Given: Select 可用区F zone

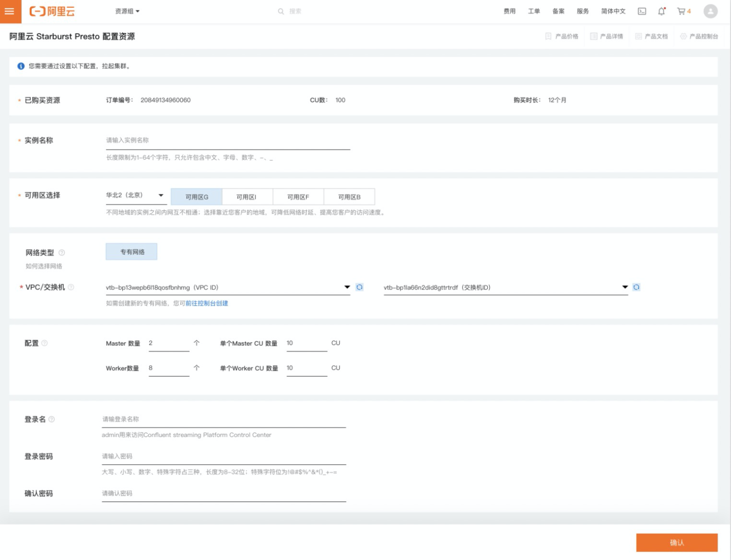Looking at the screenshot, I should 298,197.
